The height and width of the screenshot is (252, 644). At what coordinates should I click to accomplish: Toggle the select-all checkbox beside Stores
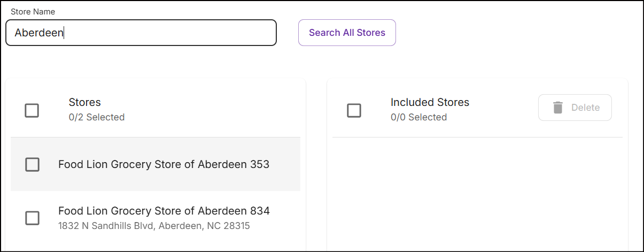(32, 111)
